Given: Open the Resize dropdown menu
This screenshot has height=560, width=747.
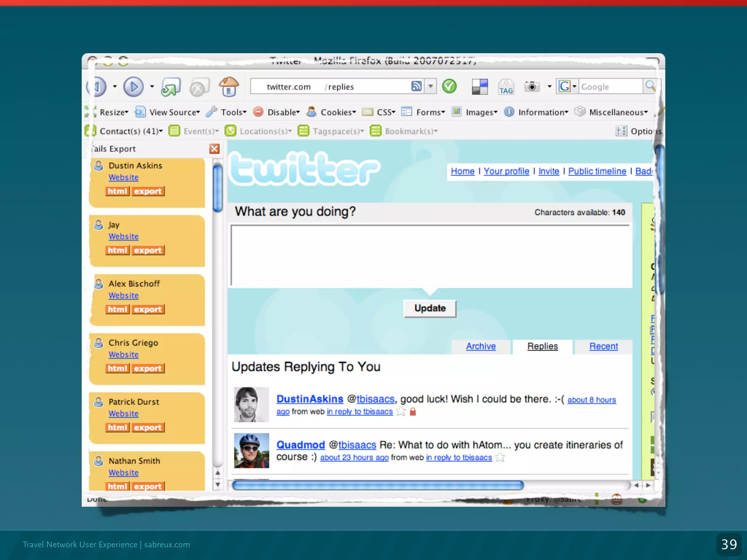Looking at the screenshot, I should pyautogui.click(x=107, y=112).
